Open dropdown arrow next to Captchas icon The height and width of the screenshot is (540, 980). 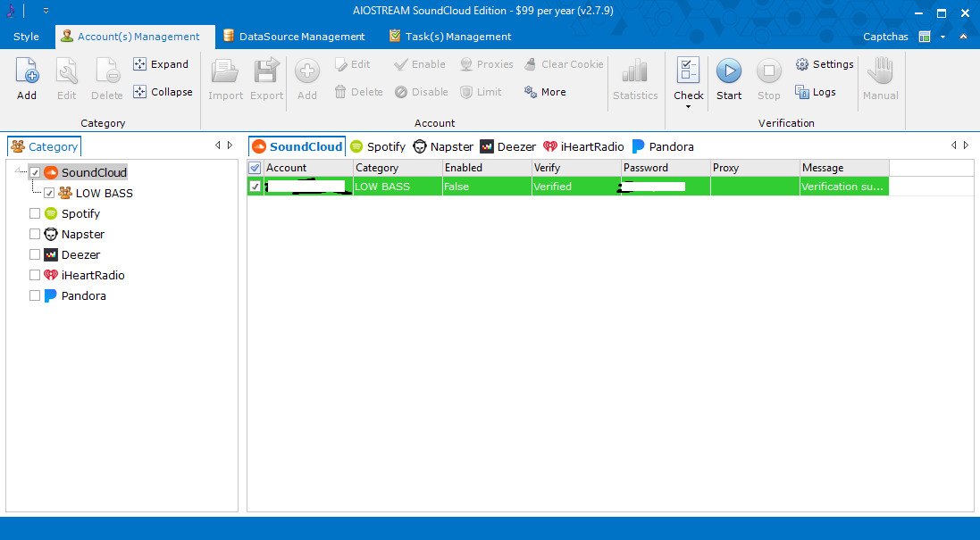[942, 37]
